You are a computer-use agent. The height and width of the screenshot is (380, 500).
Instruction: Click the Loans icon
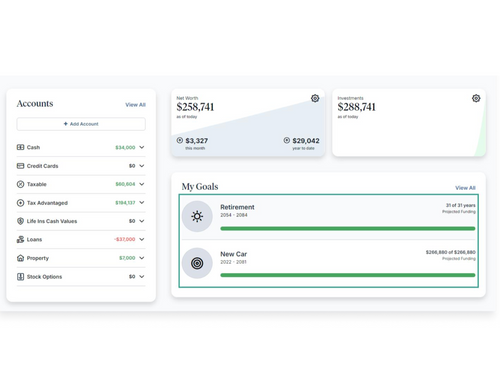point(20,239)
